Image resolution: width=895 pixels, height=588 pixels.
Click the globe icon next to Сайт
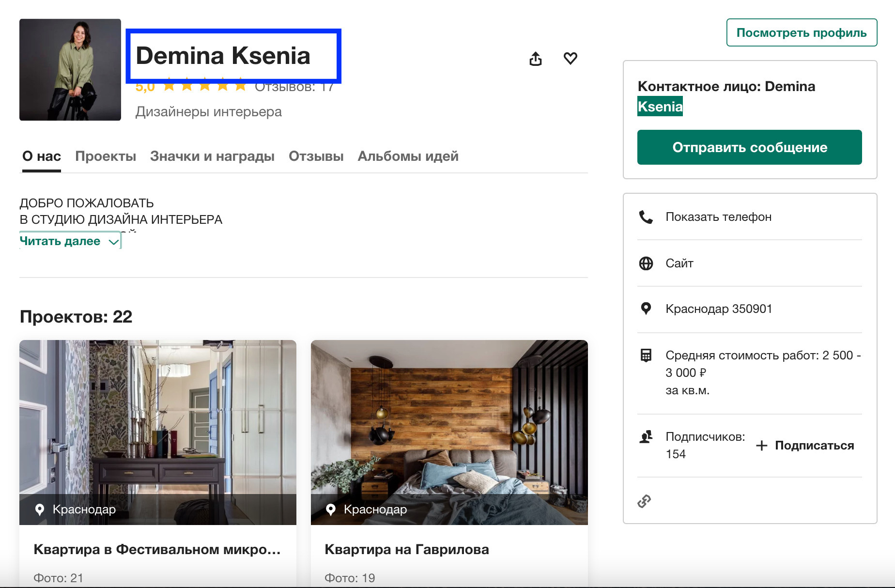(647, 263)
